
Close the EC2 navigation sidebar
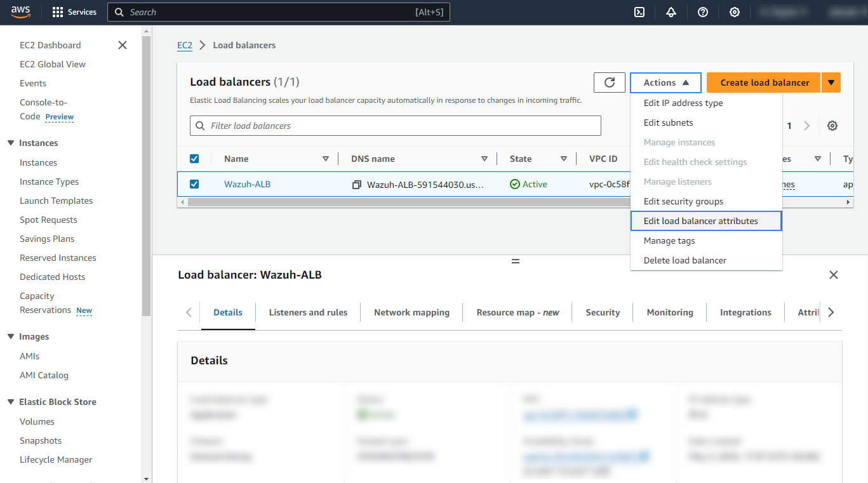tap(123, 45)
